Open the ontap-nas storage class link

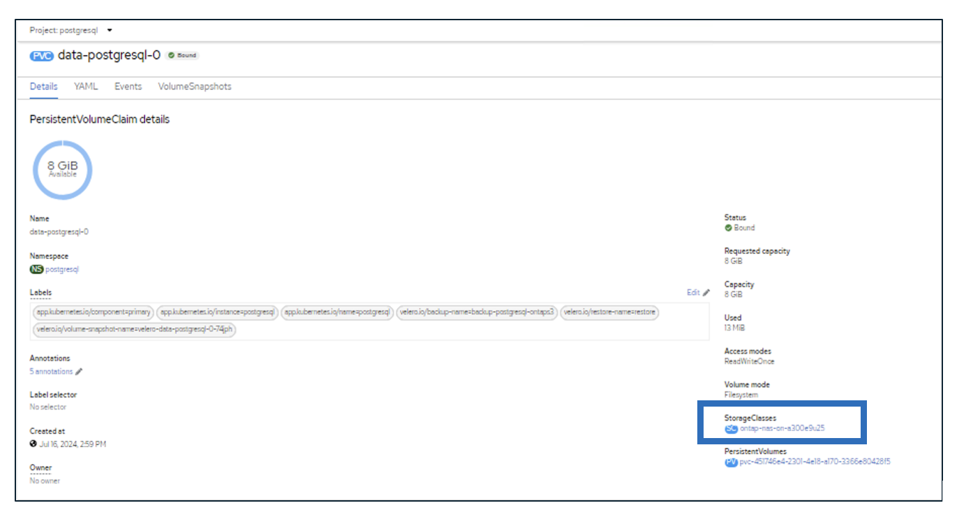coord(782,428)
